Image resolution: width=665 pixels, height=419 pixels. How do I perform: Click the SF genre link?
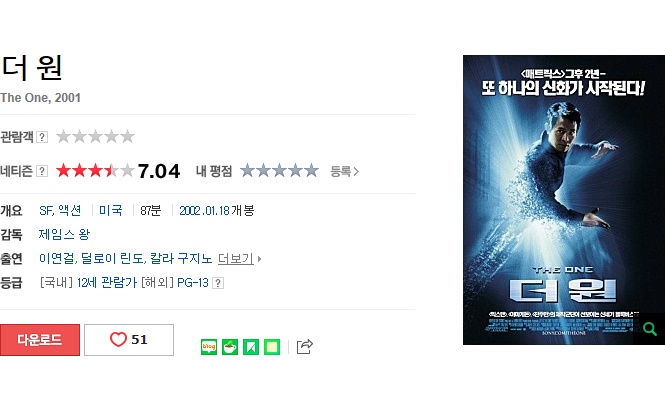tap(46, 211)
